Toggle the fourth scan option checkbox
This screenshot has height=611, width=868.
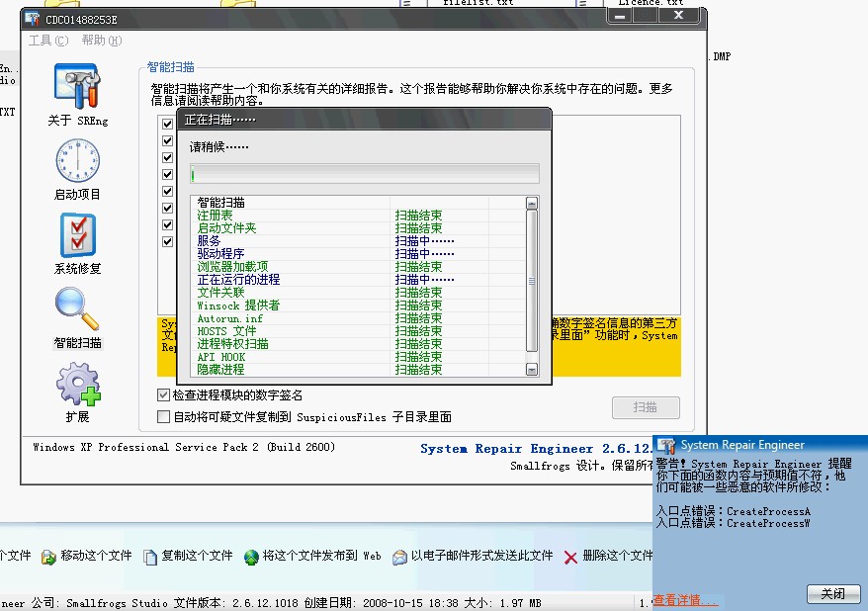(167, 174)
